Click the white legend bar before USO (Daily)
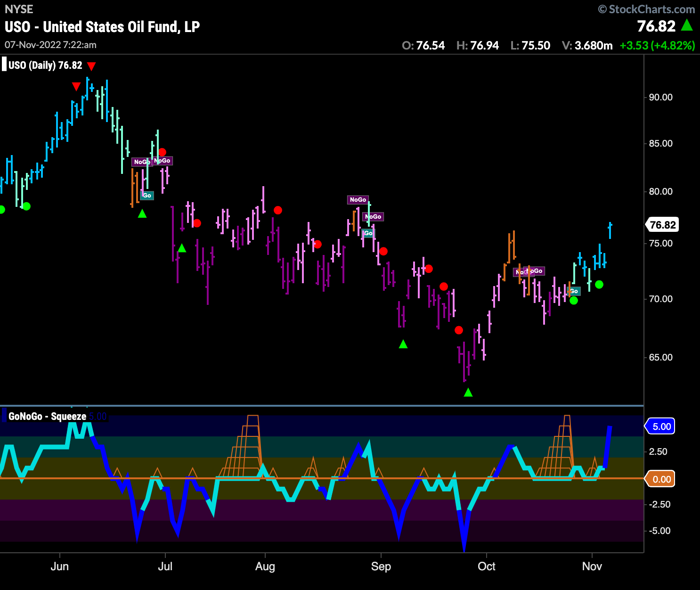Viewport: 700px width, 590px height. click(4, 65)
